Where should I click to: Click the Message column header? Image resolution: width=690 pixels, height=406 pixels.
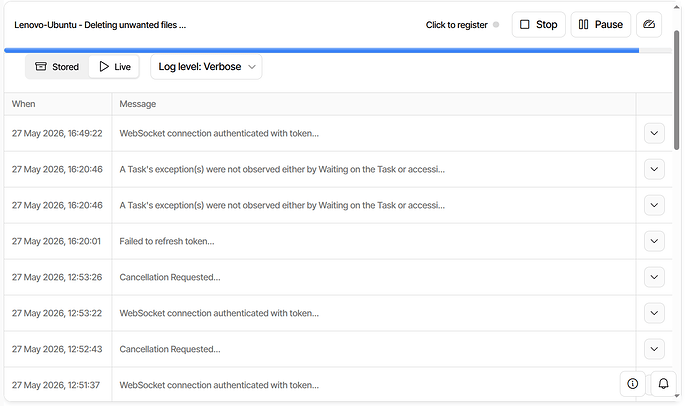click(x=374, y=104)
